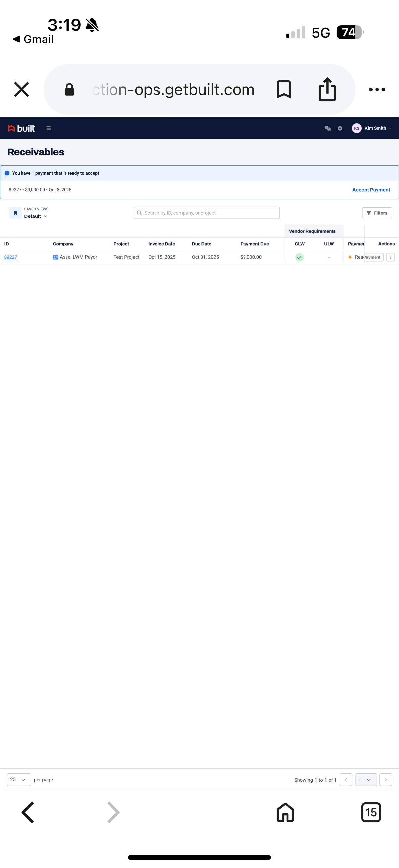Click the Test Project cell
This screenshot has width=399, height=868.
click(x=126, y=257)
